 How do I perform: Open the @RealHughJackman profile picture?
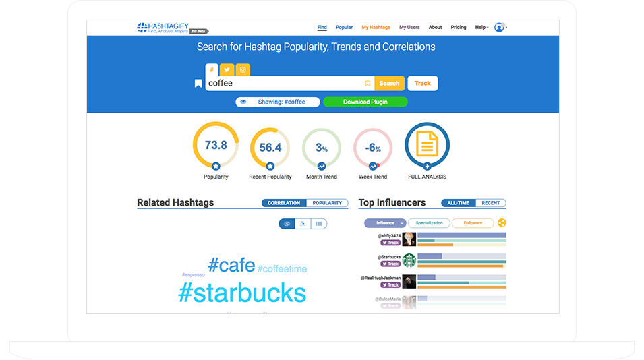(x=409, y=281)
